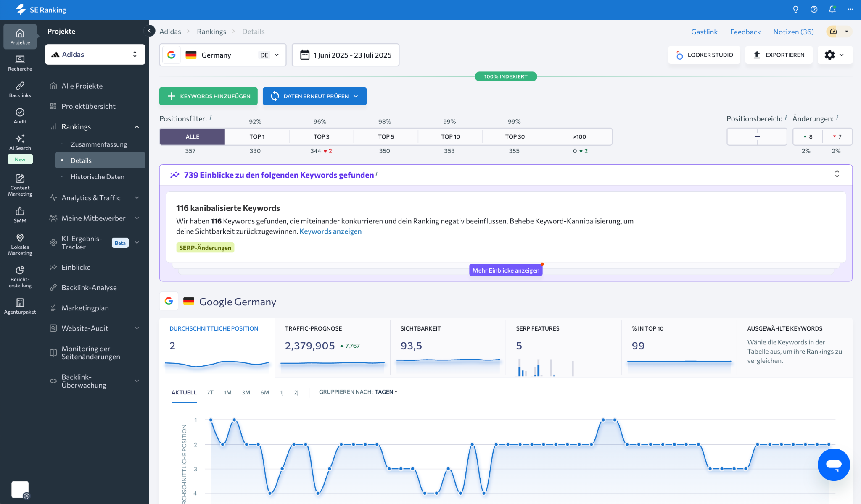Click the Exportieren button
Screen dimensions: 861x504
[x=779, y=55]
